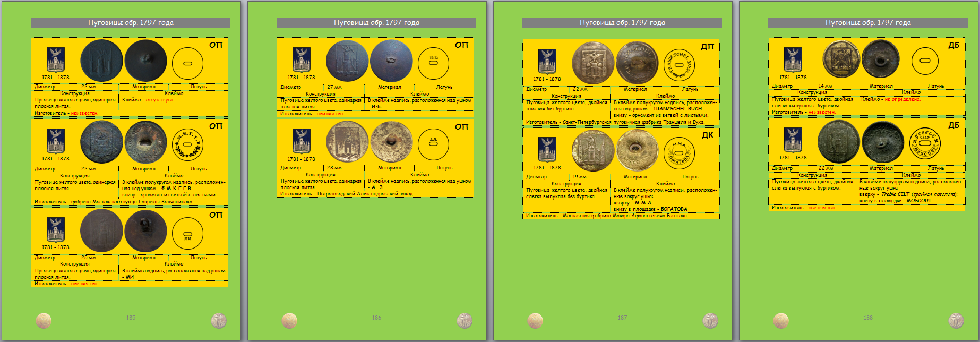Click the wreath stamp diagram on page 185
The image size is (980, 342).
click(188, 144)
